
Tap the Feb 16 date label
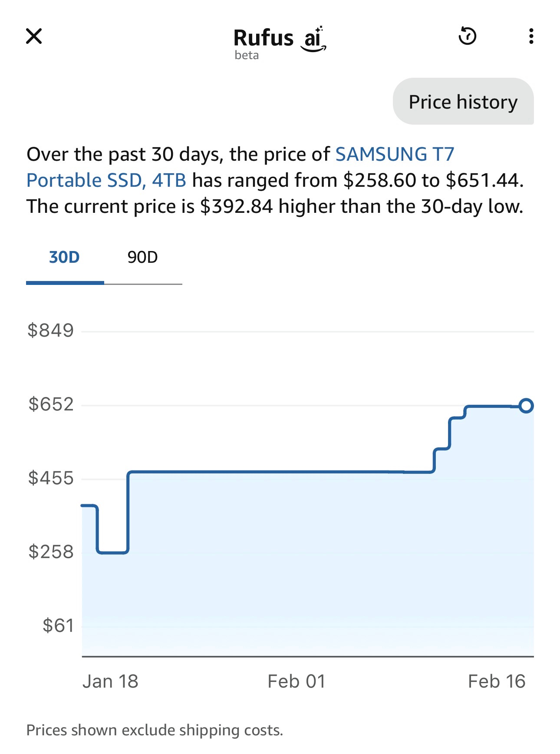click(x=497, y=681)
